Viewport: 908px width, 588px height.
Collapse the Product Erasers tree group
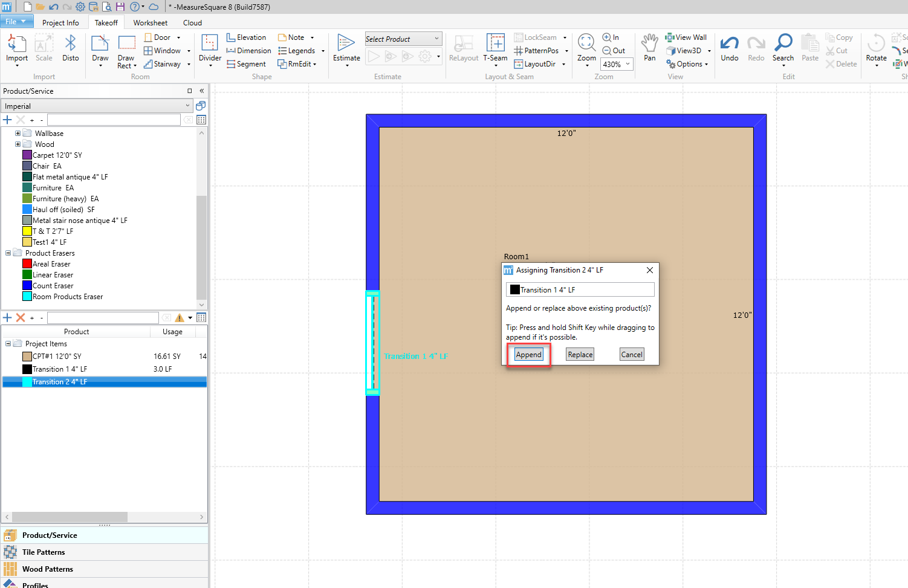(x=8, y=253)
